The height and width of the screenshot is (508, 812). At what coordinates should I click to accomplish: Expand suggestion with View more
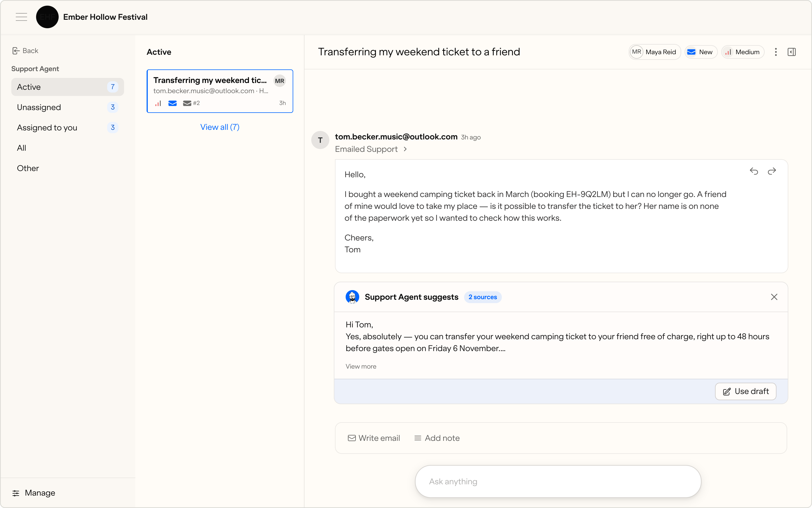[x=361, y=366]
